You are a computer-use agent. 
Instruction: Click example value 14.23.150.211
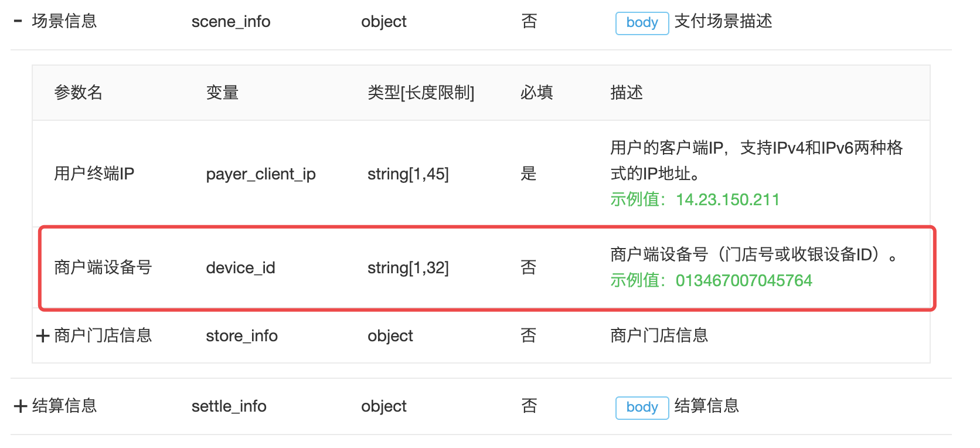point(727,200)
